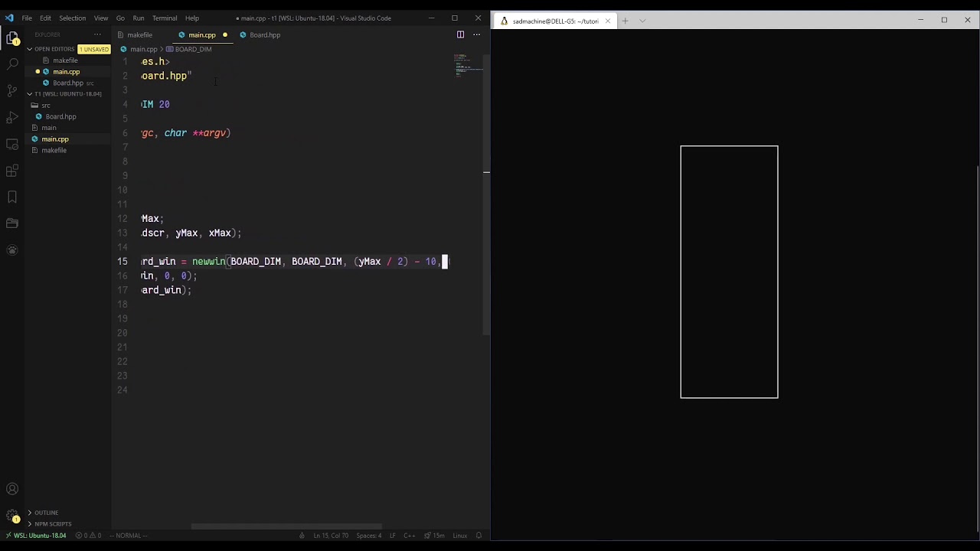The image size is (980, 551).
Task: Click main.cpp in the breadcrumb
Action: click(x=143, y=49)
